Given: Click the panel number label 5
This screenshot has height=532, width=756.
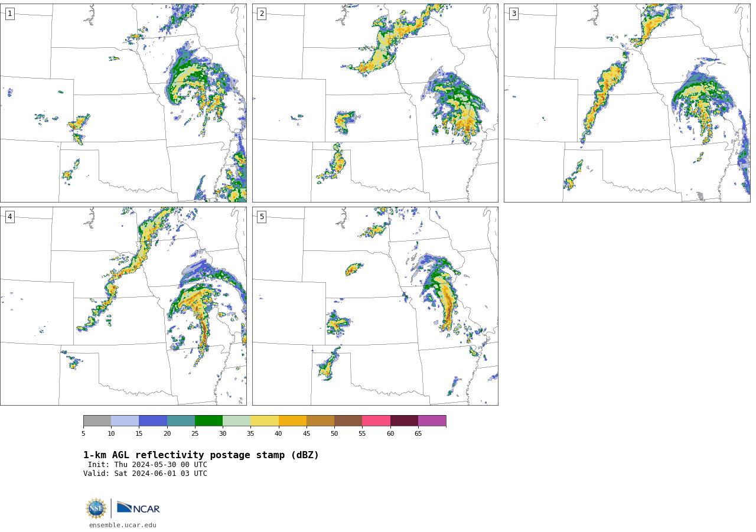Looking at the screenshot, I should coord(262,217).
